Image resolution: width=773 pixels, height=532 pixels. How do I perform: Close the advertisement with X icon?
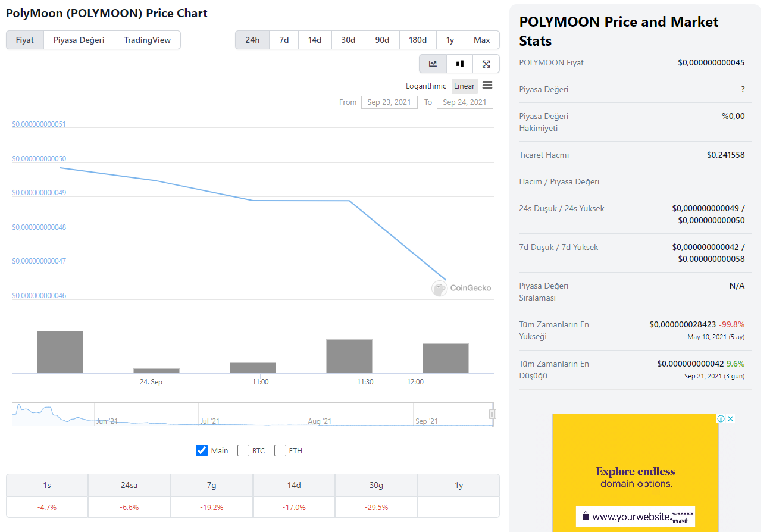click(730, 419)
